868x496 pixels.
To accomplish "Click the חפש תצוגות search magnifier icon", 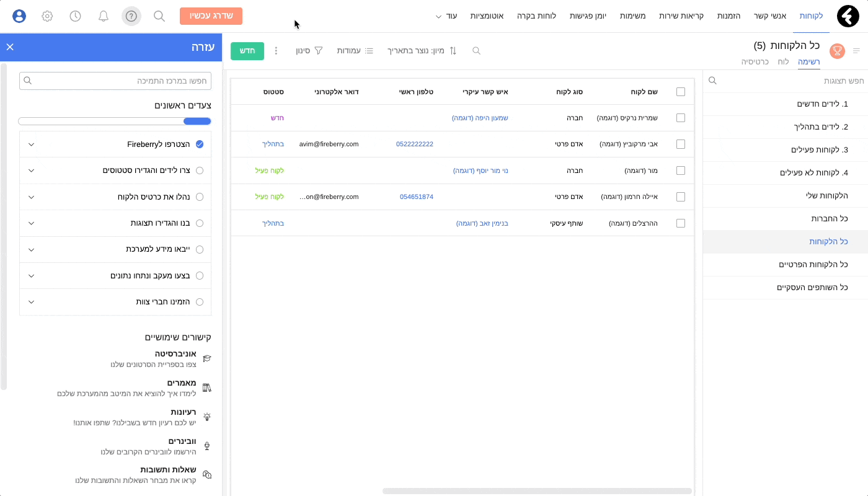I will point(712,81).
